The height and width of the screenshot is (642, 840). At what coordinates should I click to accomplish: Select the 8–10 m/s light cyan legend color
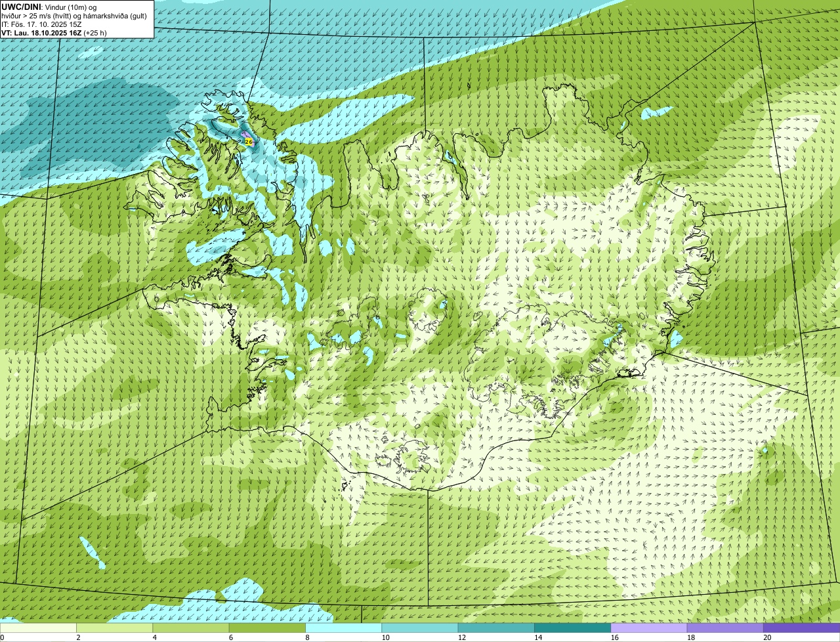(344, 628)
